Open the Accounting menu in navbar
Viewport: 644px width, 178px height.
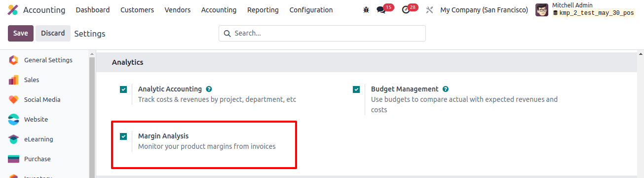219,10
